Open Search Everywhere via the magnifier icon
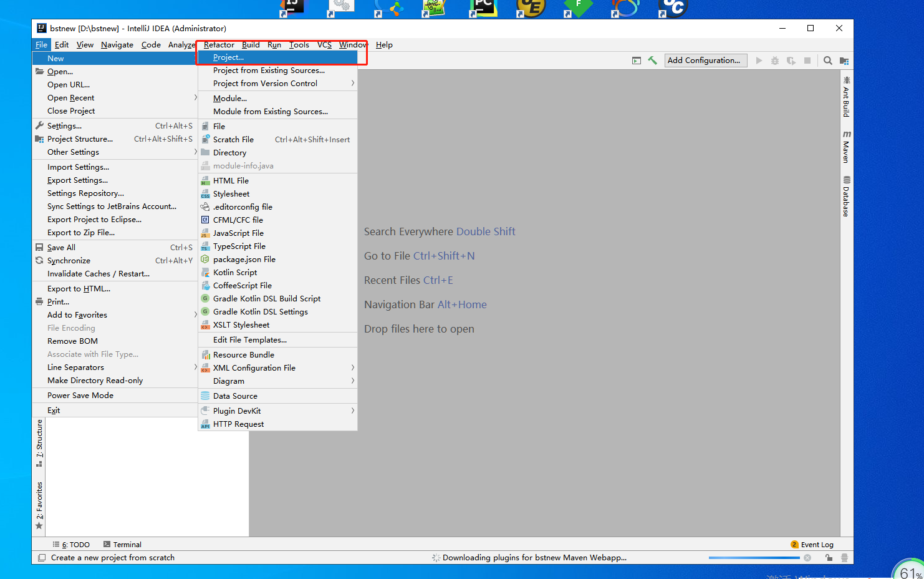Screen dimensions: 924x579 tap(827, 61)
